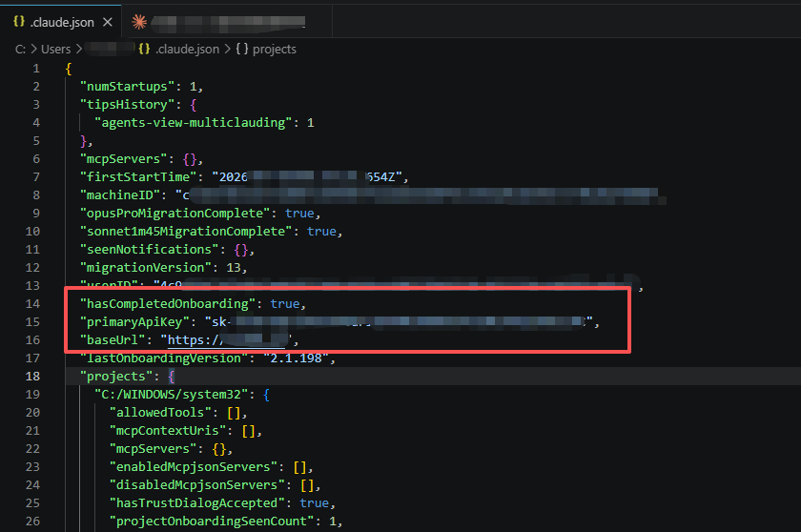
Task: Click the "2.1.198" version value
Action: coord(297,358)
